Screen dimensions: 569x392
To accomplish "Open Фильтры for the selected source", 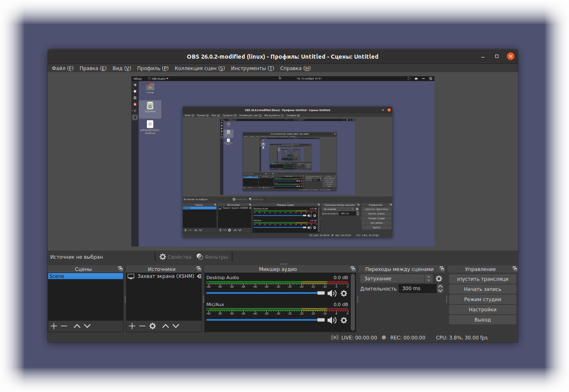I will click(212, 257).
